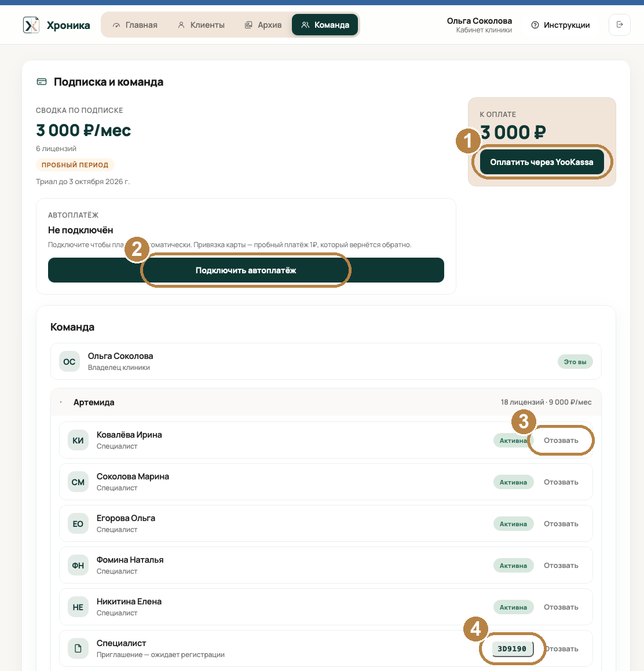Switch to the Клиенты tab
Screen dimensions: 644x671
pyautogui.click(x=202, y=25)
